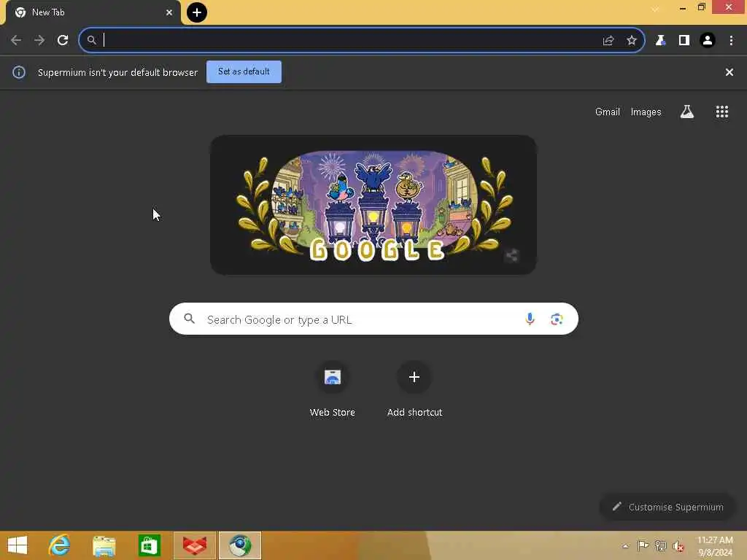Open the Windows Store taskbar icon
747x560 pixels.
click(x=149, y=545)
